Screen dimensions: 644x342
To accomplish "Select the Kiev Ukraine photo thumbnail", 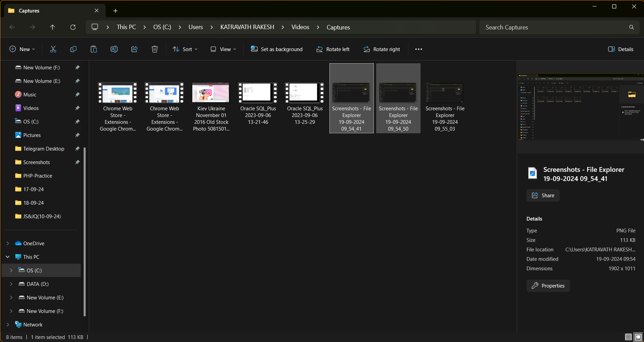I will (211, 92).
